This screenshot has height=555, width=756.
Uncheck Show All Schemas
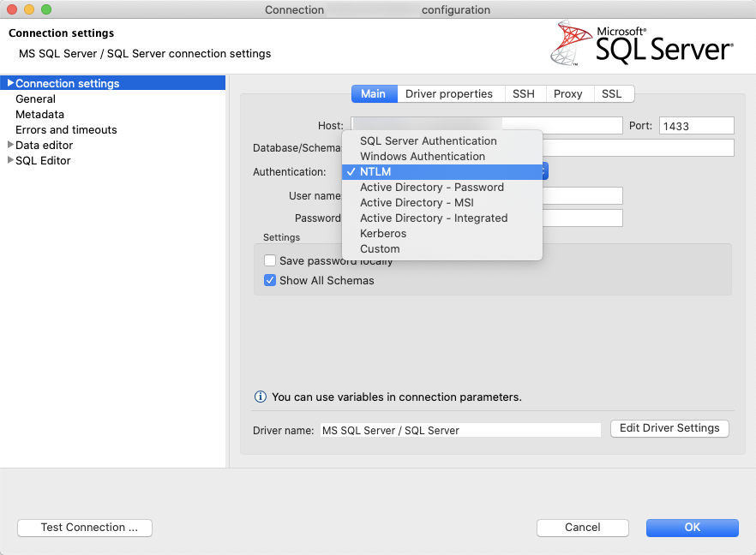(270, 280)
